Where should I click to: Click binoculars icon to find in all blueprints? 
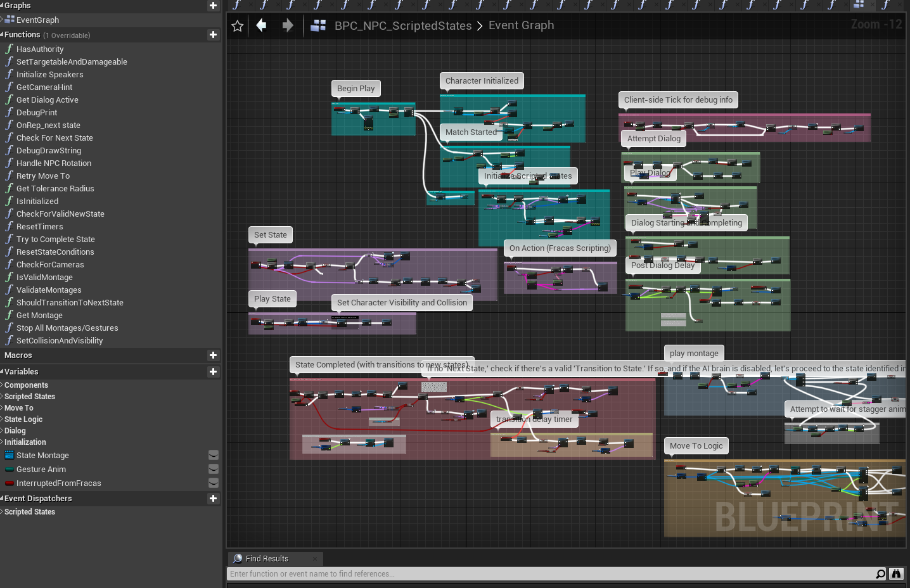896,574
